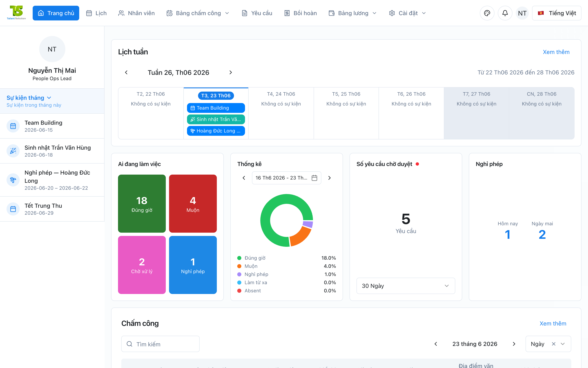Open the Tiếng Việt language selector

556,13
